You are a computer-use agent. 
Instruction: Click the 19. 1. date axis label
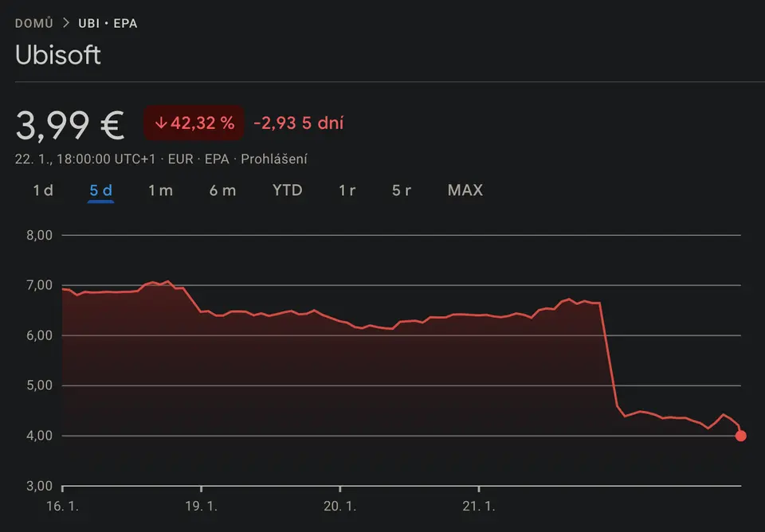point(201,505)
